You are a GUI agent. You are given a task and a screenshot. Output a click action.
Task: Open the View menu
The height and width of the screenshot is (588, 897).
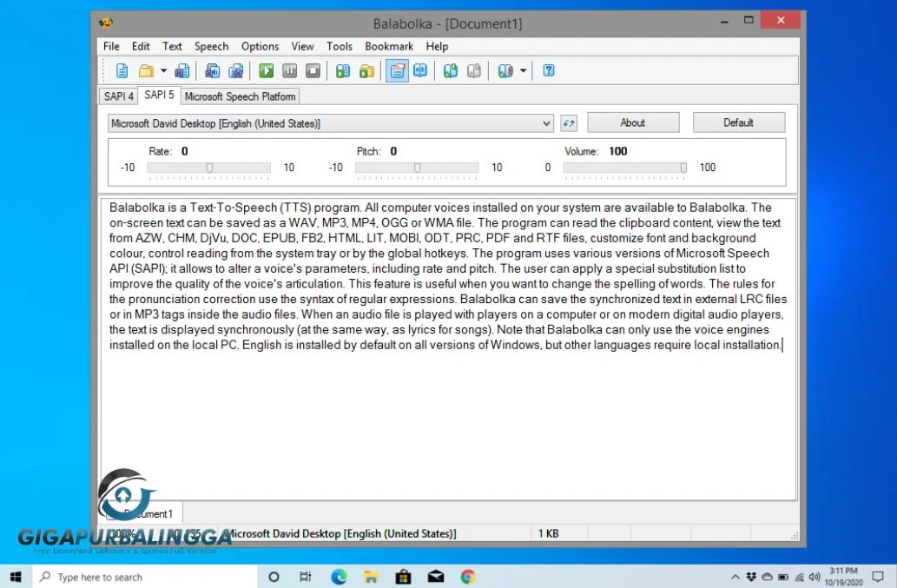pos(302,46)
